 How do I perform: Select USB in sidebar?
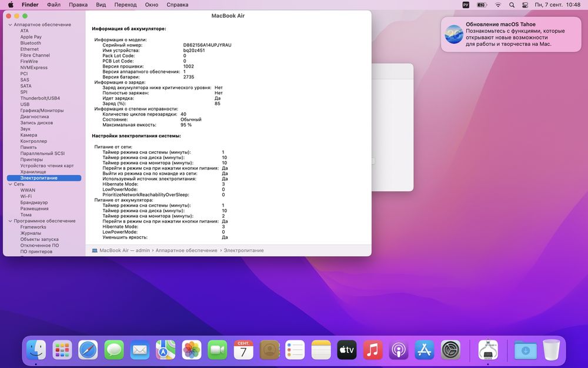25,104
